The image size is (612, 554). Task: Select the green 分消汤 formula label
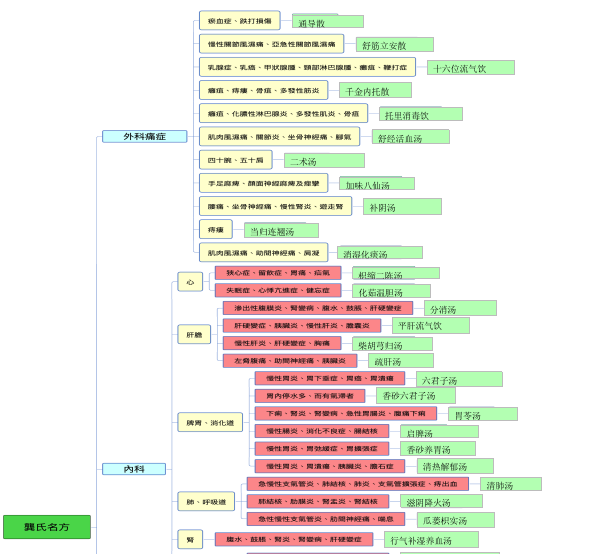pyautogui.click(x=460, y=308)
